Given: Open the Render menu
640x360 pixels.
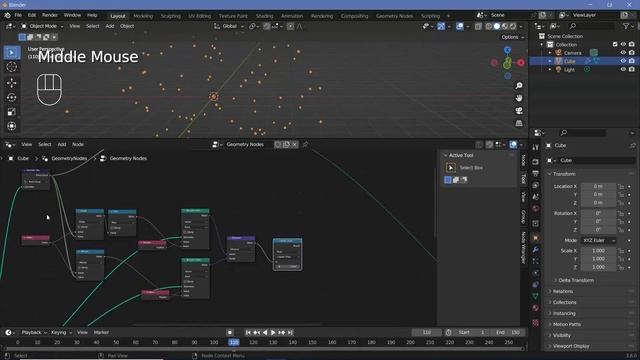Looking at the screenshot, I should pyautogui.click(x=50, y=15).
